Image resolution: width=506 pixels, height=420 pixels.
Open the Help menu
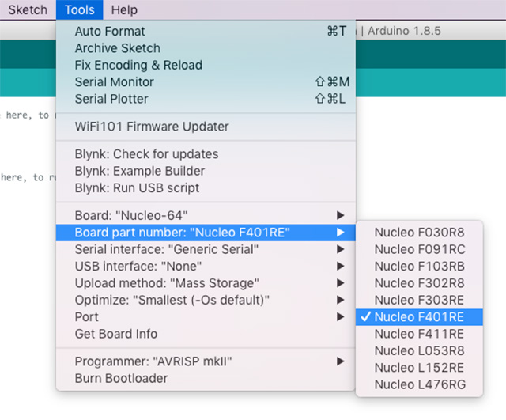click(x=124, y=10)
